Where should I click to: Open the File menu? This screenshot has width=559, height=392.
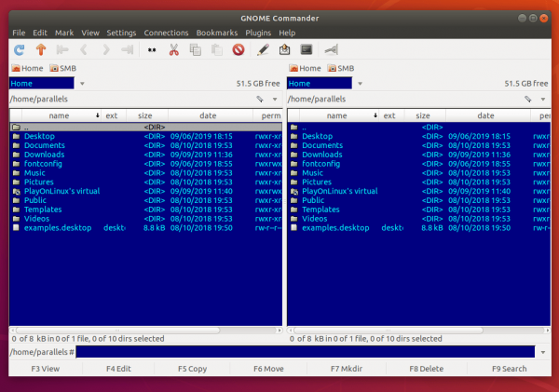click(19, 33)
